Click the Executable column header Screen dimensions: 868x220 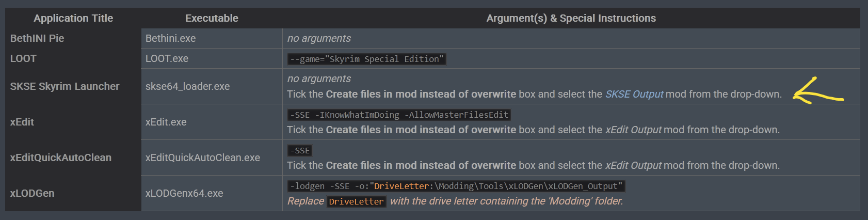[x=212, y=18]
